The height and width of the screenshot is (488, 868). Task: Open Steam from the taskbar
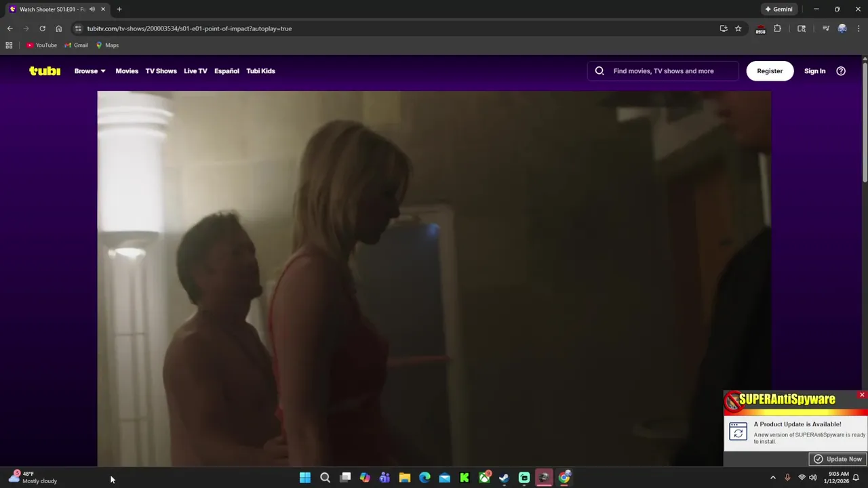tap(505, 478)
